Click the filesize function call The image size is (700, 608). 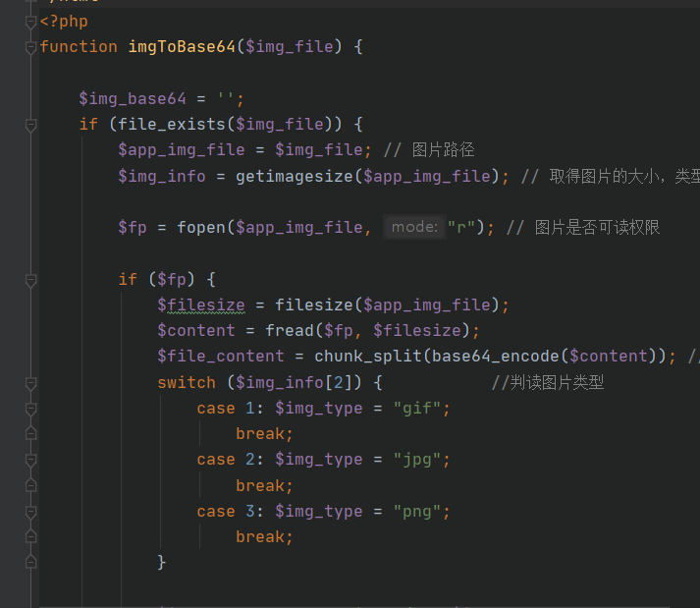point(314,305)
